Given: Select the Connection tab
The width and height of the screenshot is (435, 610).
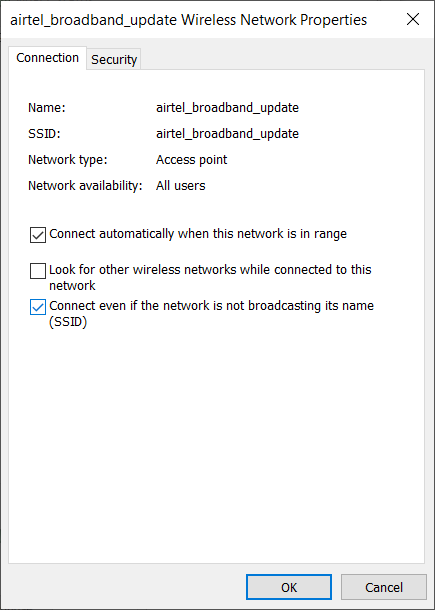Looking at the screenshot, I should (47, 58).
